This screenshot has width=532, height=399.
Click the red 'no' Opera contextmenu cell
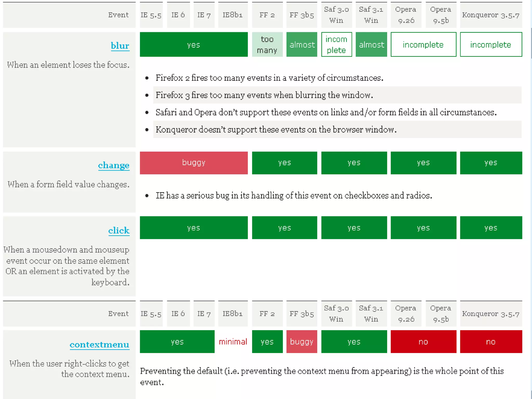click(x=423, y=342)
